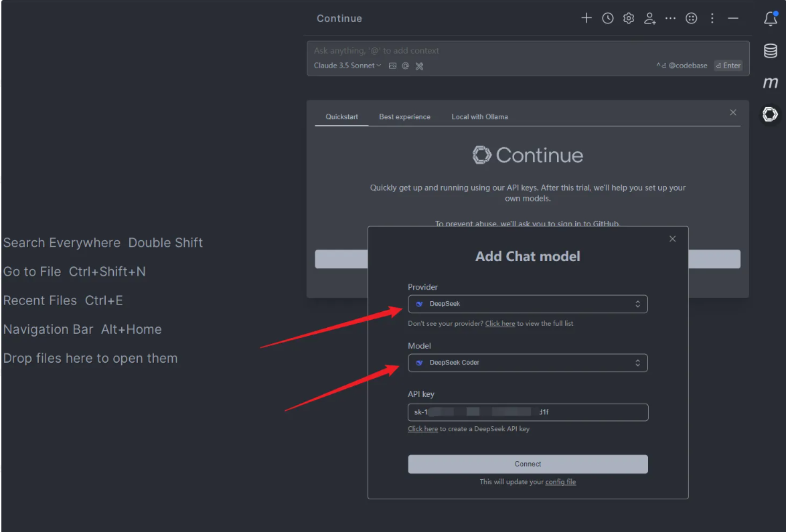Open the config file link
This screenshot has width=786, height=532.
point(560,482)
